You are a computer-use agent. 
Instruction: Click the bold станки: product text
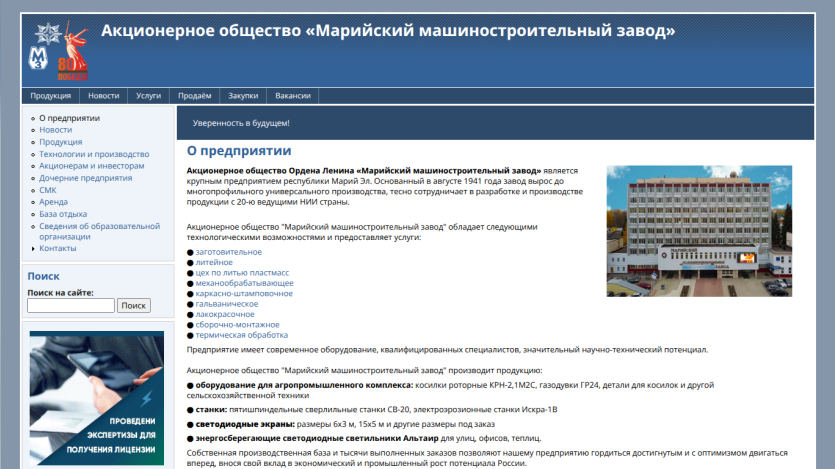pyautogui.click(x=211, y=409)
